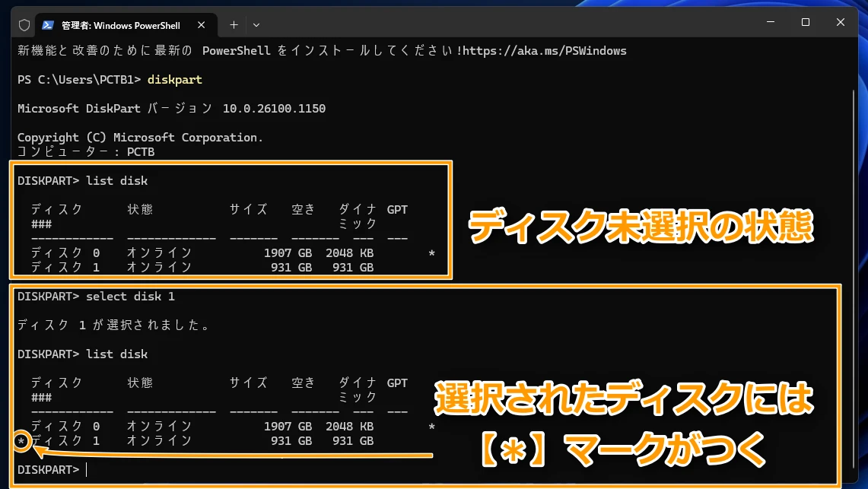Viewport: 868px width, 489px height.
Task: Open a new terminal tab with plus button
Action: click(234, 25)
